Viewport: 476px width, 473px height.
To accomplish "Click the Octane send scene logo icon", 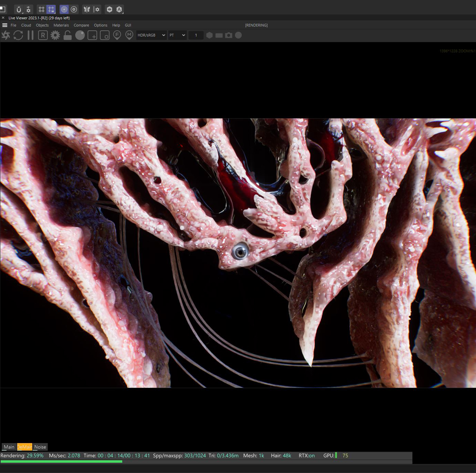I will click(x=6, y=35).
